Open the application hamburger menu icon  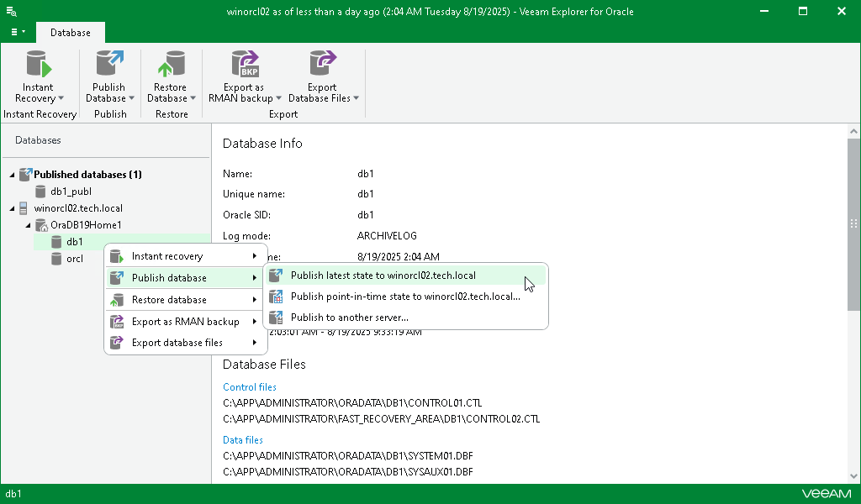click(18, 33)
